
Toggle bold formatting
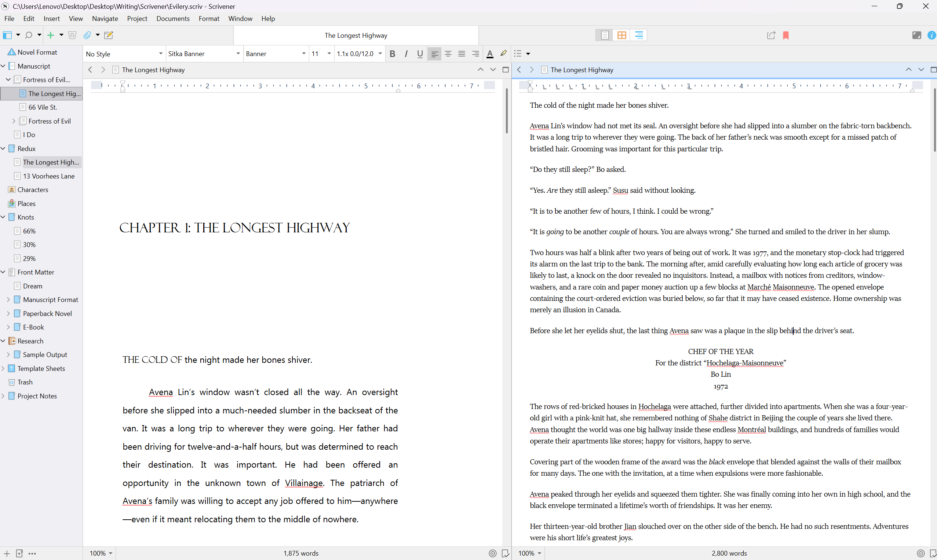(x=393, y=54)
